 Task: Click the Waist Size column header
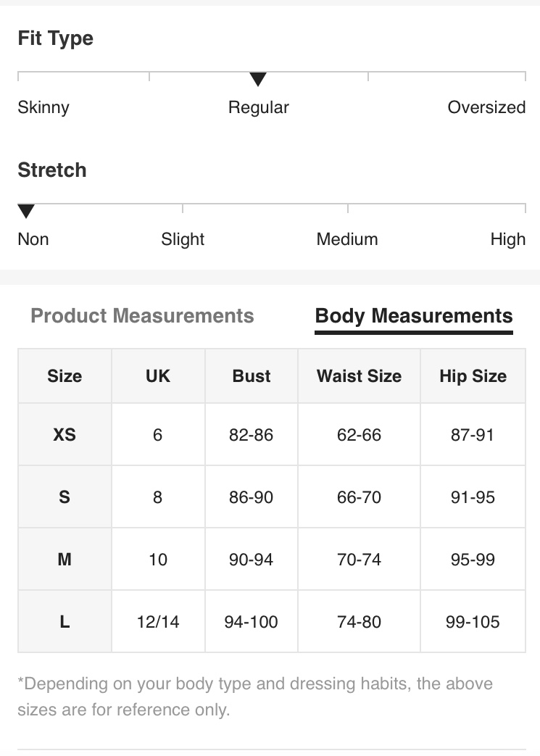click(x=360, y=376)
